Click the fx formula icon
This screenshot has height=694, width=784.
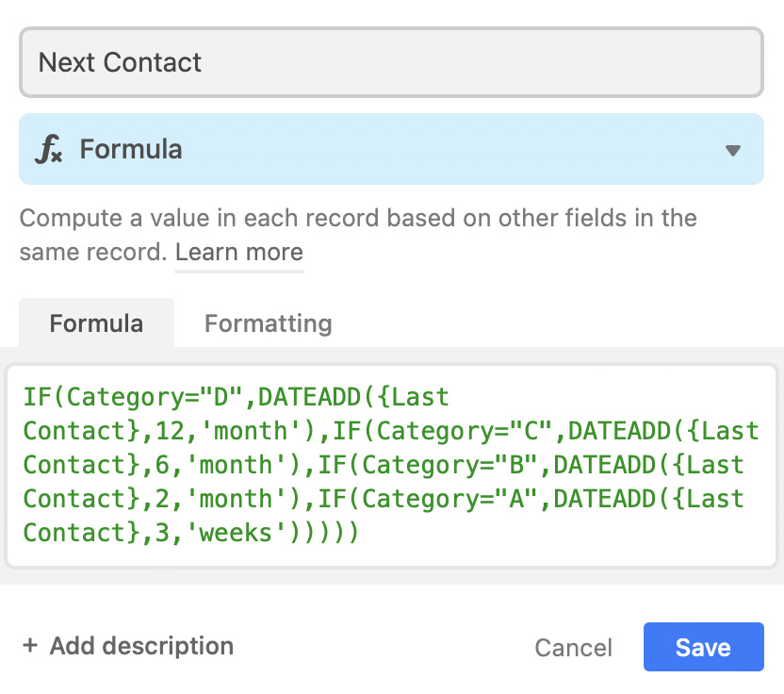(48, 149)
